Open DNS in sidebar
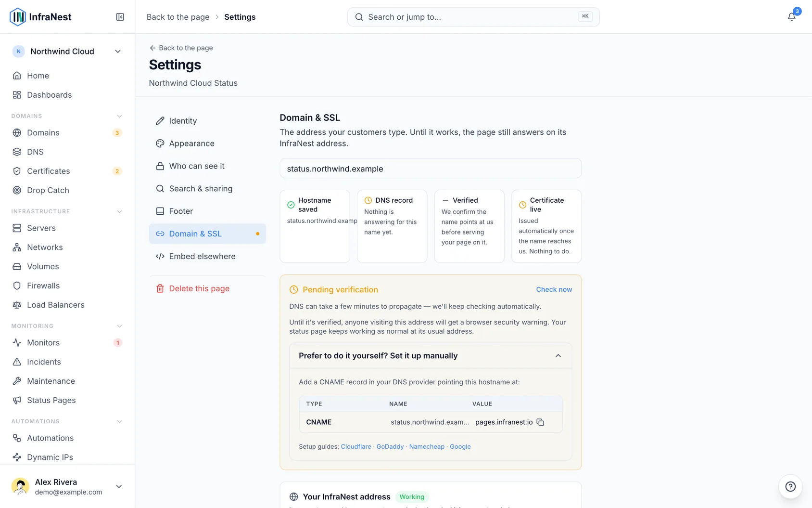The height and width of the screenshot is (508, 812). coord(67,152)
